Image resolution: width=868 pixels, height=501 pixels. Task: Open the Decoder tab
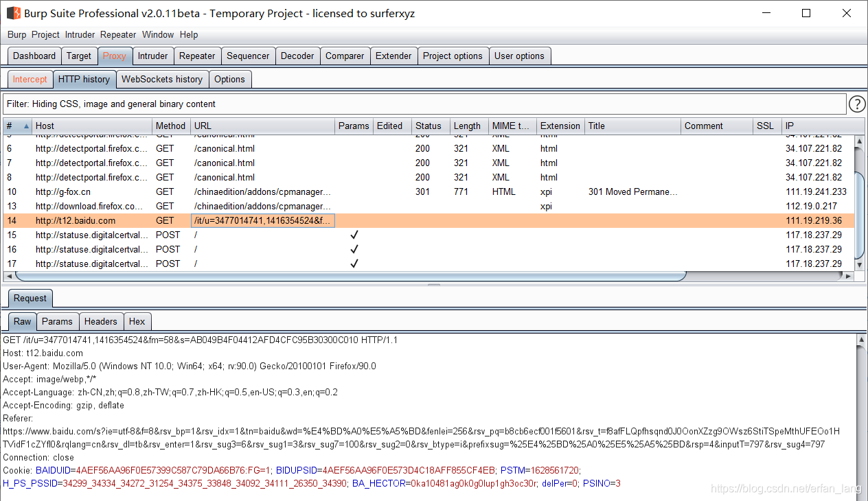[x=297, y=56]
